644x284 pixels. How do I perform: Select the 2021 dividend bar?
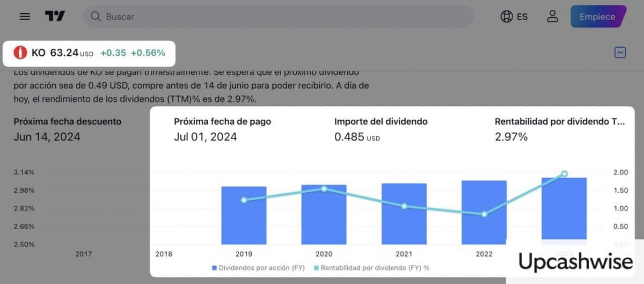coord(404,214)
